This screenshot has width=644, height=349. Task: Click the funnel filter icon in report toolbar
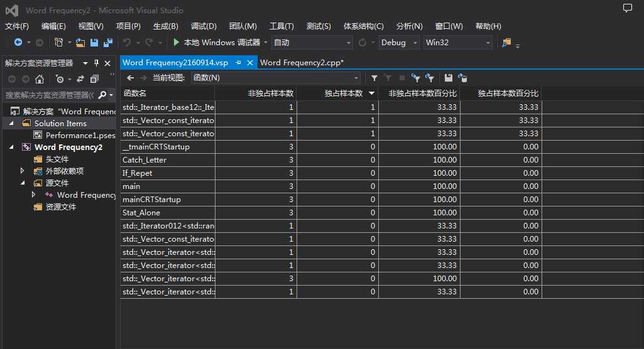click(x=374, y=78)
